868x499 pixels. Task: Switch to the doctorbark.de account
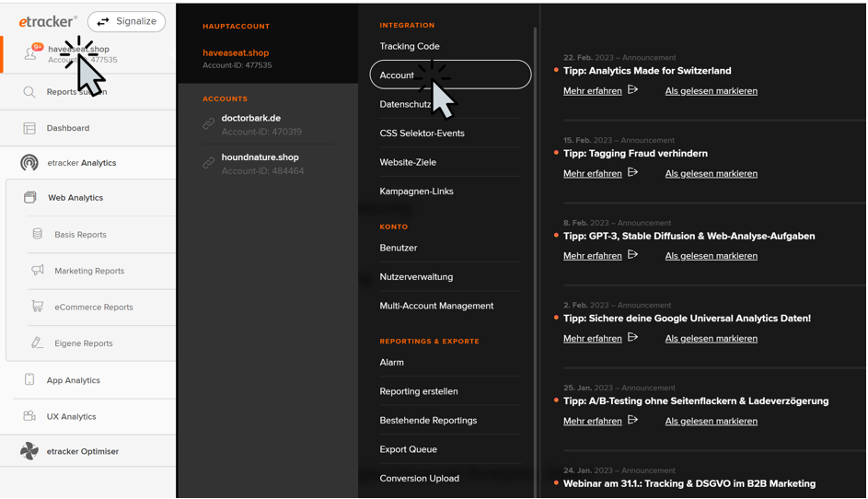click(250, 118)
